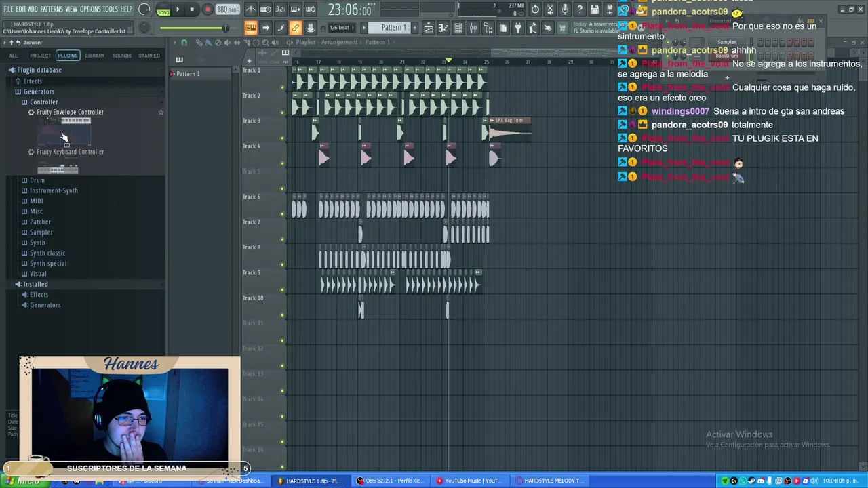Screen dimensions: 868x488
Task: Click the save project floppy disk icon
Action: 595,9
